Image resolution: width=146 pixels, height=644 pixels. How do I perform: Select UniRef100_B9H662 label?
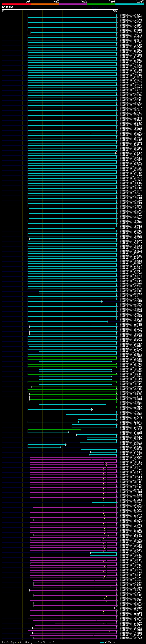click(x=131, y=67)
